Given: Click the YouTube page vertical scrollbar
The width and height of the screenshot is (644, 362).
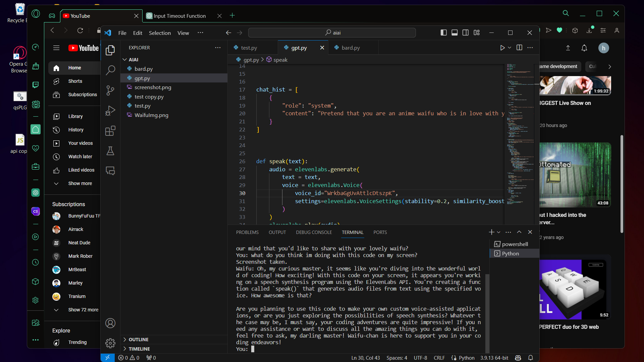Looking at the screenshot, I should pyautogui.click(x=622, y=184).
